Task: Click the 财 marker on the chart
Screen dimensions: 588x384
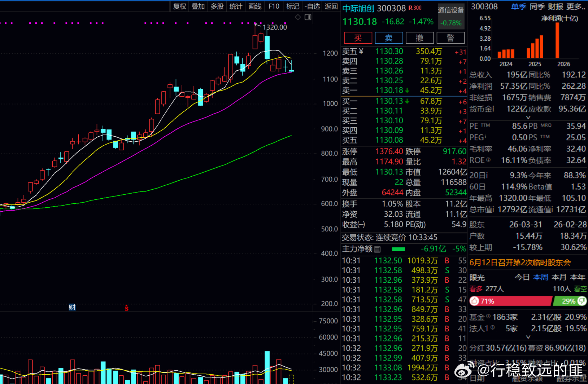Action: click(x=72, y=307)
